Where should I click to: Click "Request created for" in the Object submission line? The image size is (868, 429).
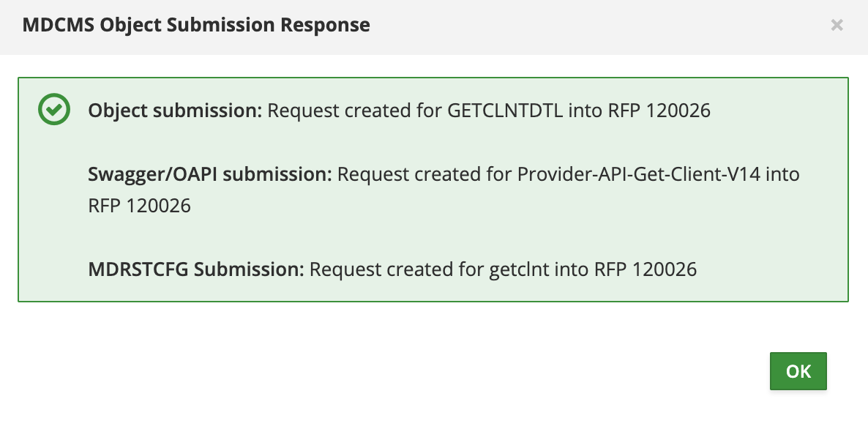[354, 110]
